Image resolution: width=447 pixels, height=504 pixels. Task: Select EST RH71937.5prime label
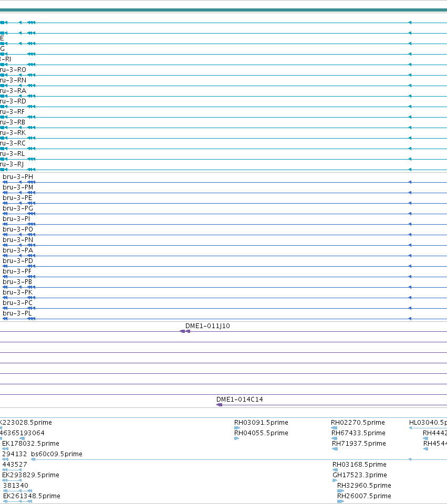tap(359, 444)
